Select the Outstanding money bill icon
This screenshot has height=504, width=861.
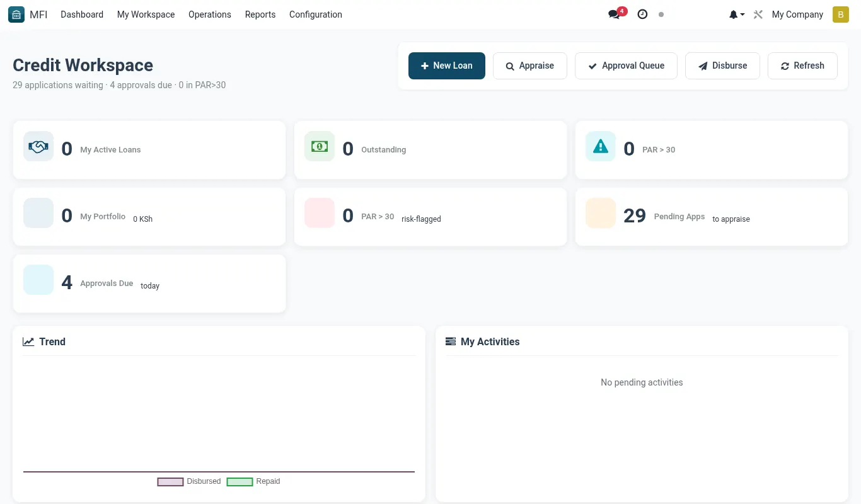[320, 146]
